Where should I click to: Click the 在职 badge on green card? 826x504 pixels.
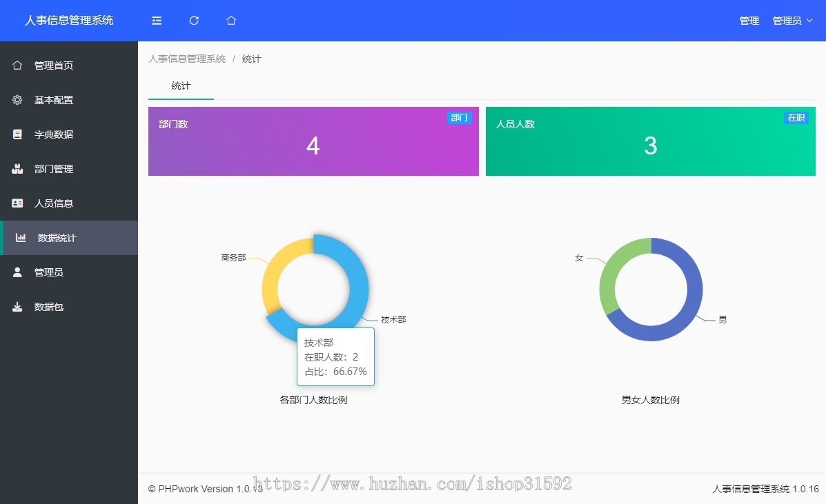pyautogui.click(x=796, y=118)
